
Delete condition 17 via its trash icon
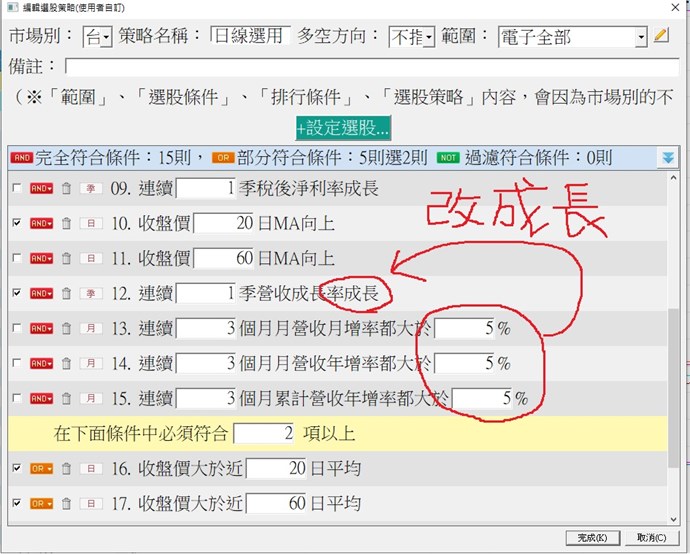pyautogui.click(x=66, y=503)
